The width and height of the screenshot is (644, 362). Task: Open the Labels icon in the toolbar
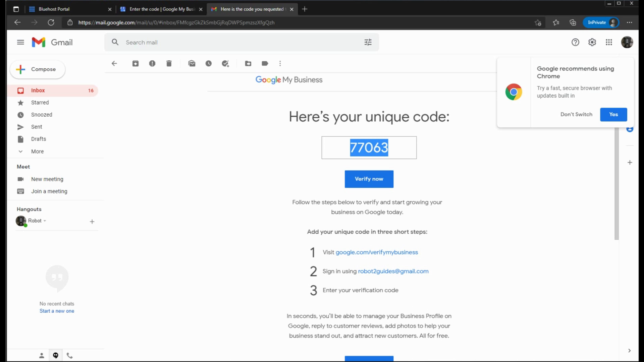click(x=265, y=63)
